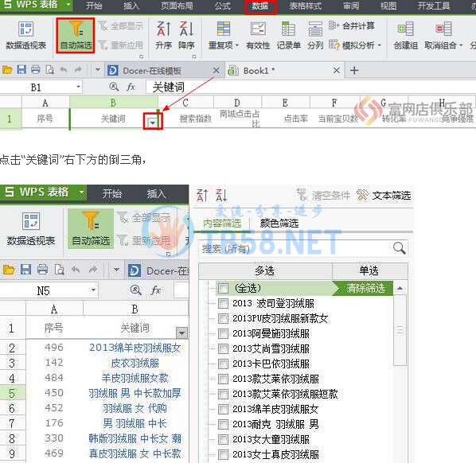
Task: Check the 2013 波司登羽绒服 filter item
Action: click(x=223, y=303)
